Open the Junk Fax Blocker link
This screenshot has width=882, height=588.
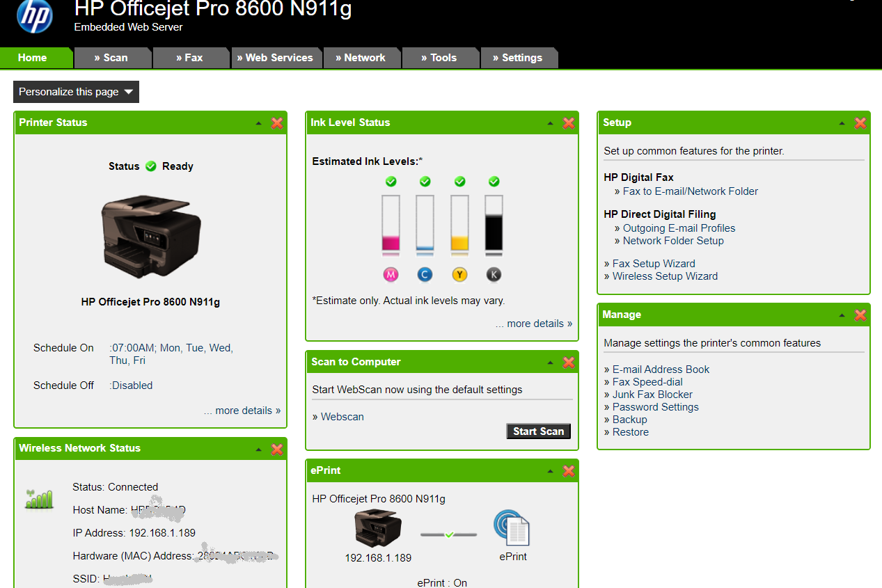click(x=652, y=395)
